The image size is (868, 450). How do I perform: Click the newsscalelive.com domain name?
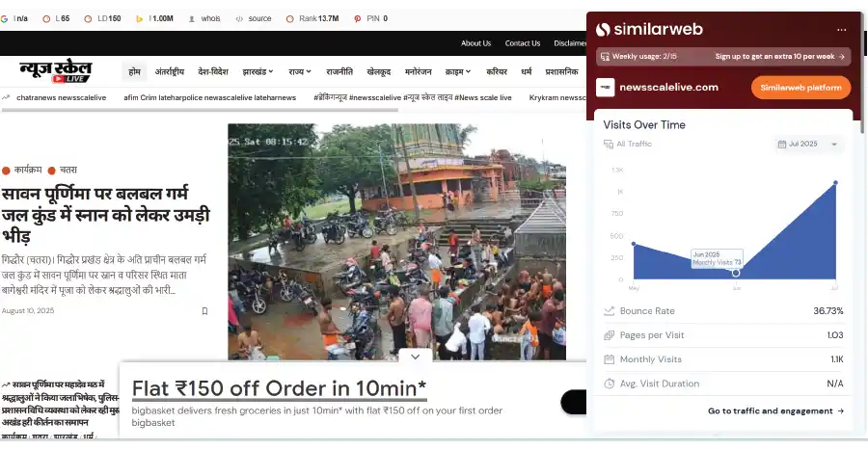coord(668,88)
